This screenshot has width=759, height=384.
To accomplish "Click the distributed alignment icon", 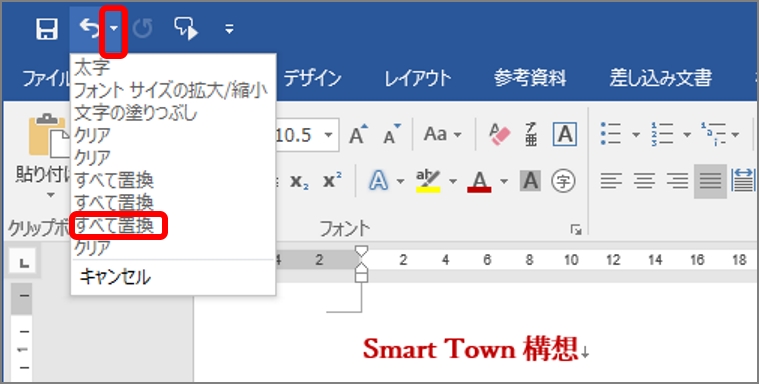I will click(744, 180).
